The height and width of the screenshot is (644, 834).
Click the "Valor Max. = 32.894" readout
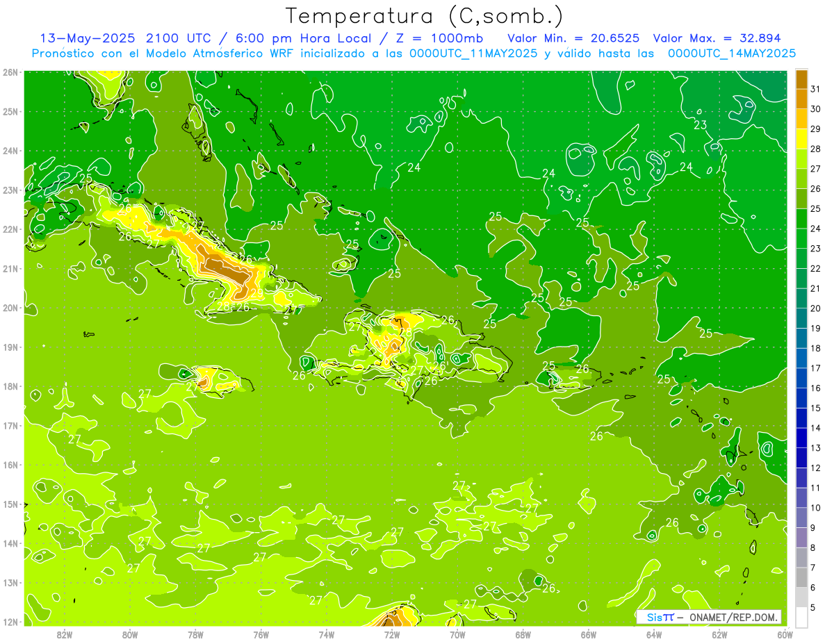click(717, 38)
